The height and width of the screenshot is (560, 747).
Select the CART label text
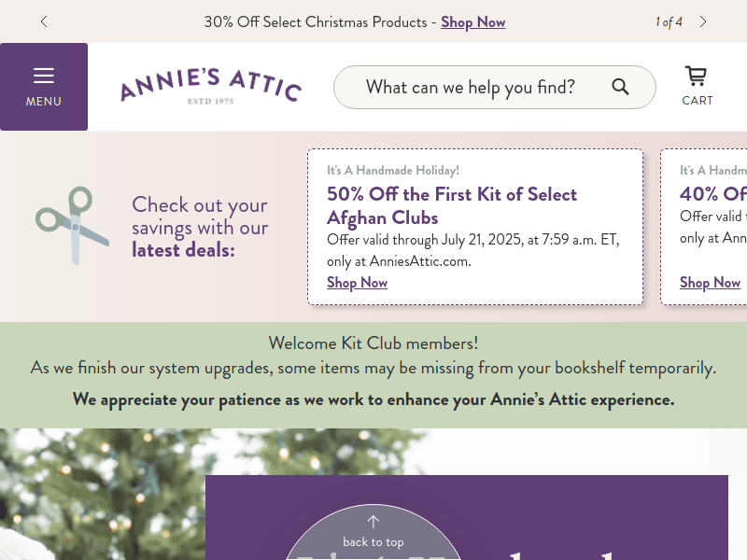697,100
